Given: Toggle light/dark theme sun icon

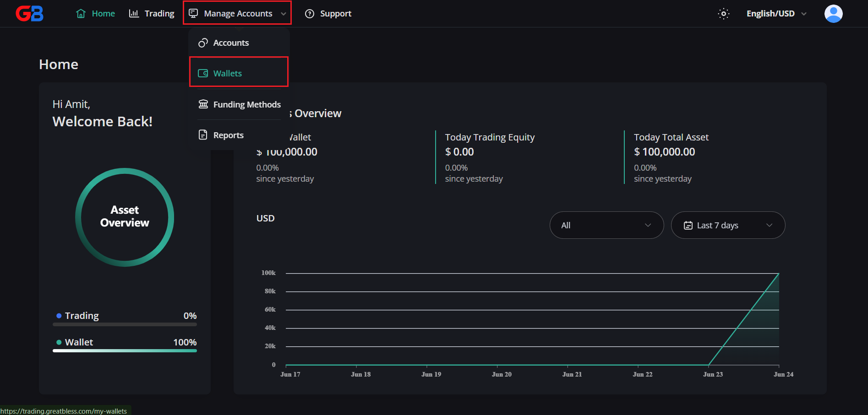Looking at the screenshot, I should (724, 14).
